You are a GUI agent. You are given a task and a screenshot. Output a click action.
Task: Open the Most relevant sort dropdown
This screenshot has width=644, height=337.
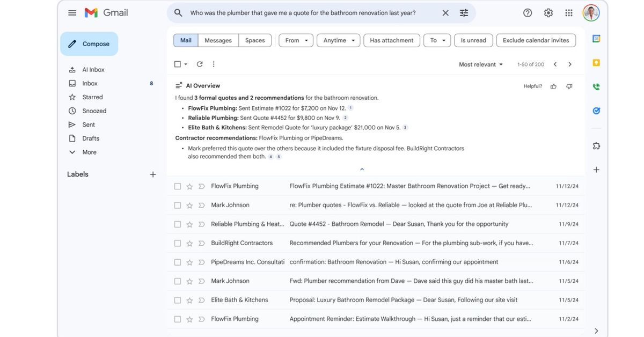point(481,64)
